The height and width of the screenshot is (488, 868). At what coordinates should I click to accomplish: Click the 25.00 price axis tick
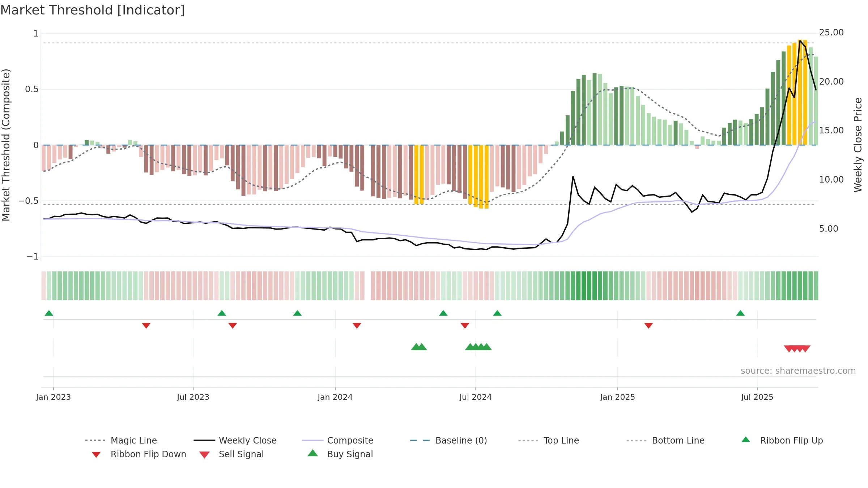pos(831,33)
